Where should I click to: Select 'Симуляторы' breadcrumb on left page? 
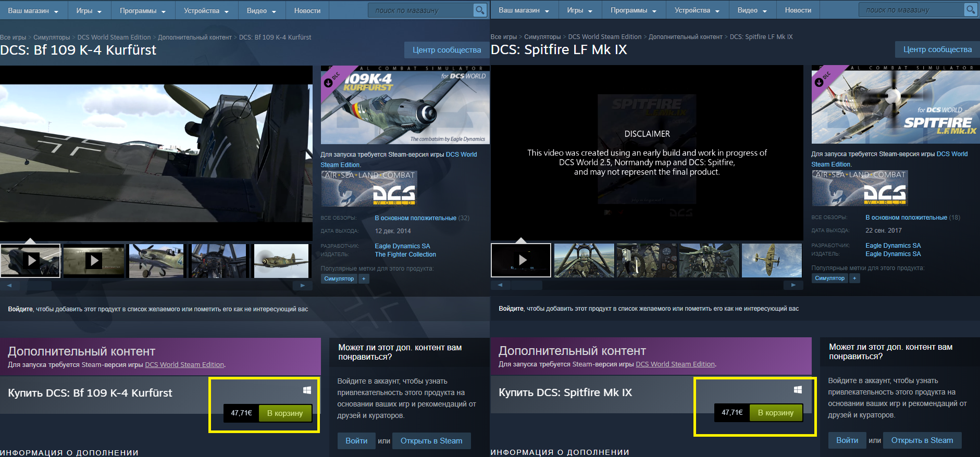[52, 37]
